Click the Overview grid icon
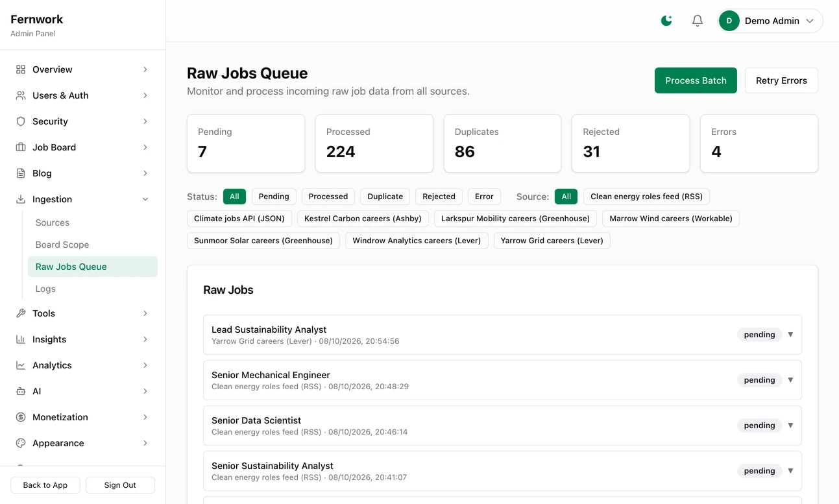 point(21,69)
